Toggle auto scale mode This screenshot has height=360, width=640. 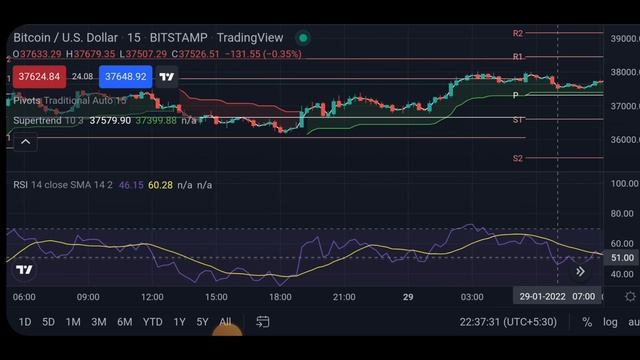633,322
